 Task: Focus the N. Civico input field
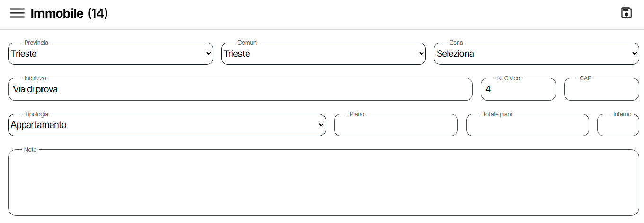[518, 89]
